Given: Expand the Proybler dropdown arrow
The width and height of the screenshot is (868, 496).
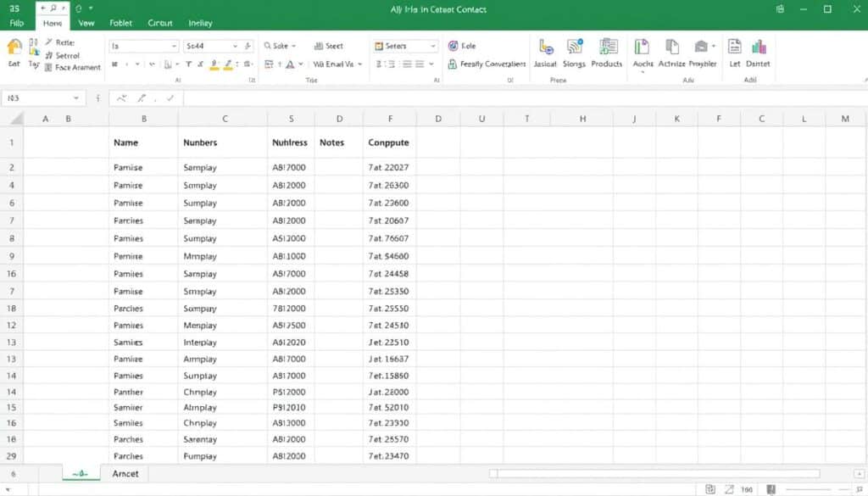Looking at the screenshot, I should click(x=714, y=46).
